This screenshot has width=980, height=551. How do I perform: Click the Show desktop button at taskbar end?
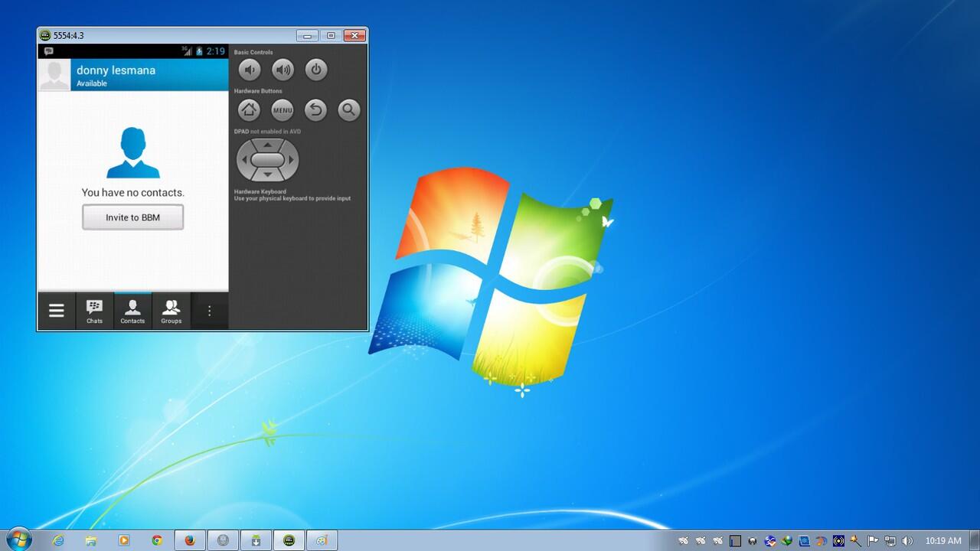(974, 540)
